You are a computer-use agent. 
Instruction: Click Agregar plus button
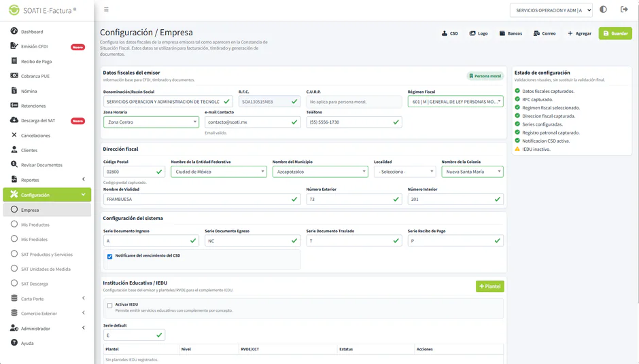[x=579, y=33]
